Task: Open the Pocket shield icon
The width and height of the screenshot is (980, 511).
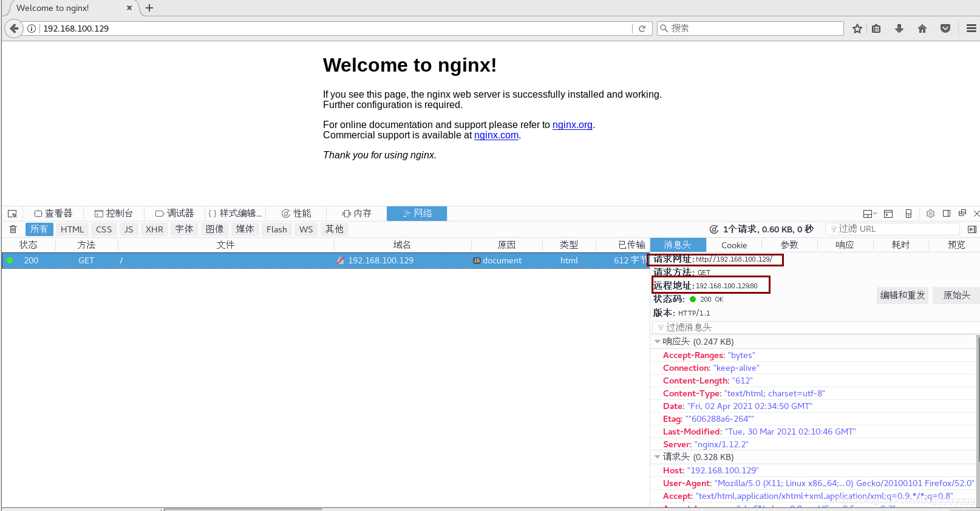Action: tap(945, 29)
